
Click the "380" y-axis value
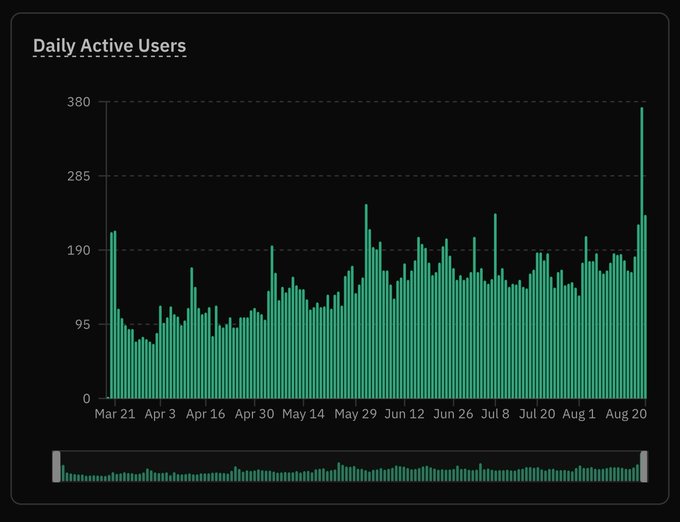(79, 102)
